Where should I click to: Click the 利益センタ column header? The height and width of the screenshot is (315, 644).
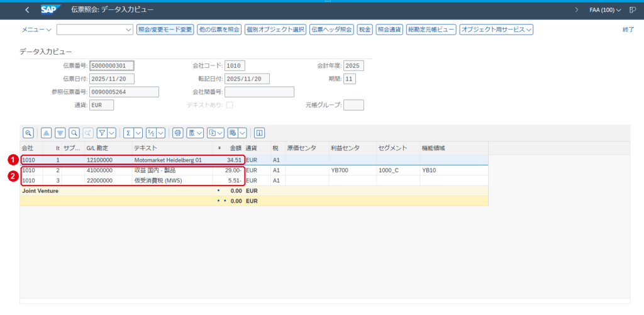[x=352, y=148]
